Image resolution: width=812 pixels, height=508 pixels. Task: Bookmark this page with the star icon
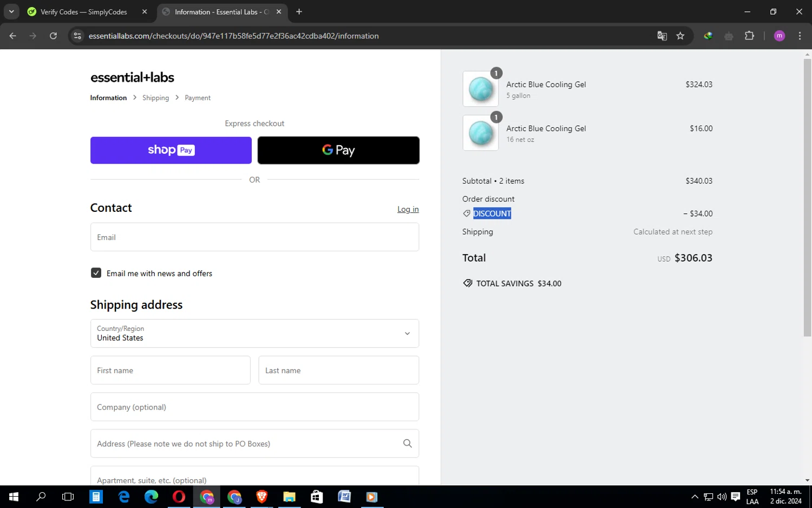(680, 36)
